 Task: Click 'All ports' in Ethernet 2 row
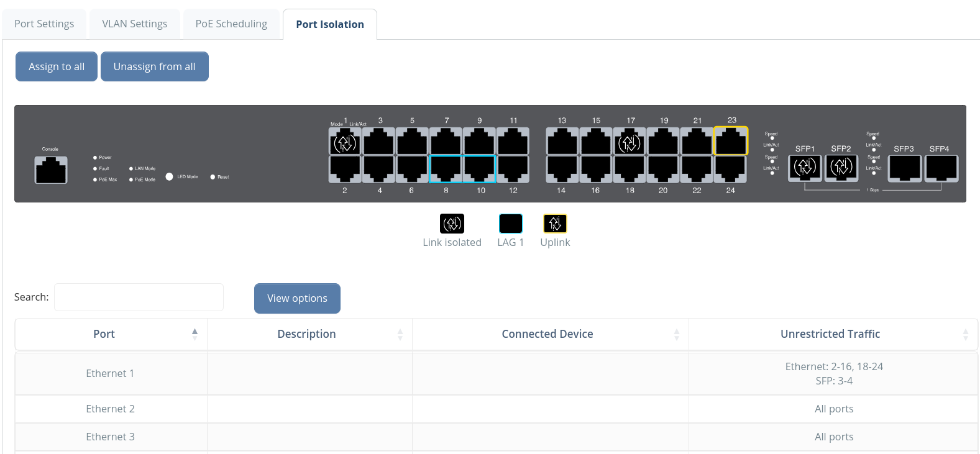coord(834,409)
